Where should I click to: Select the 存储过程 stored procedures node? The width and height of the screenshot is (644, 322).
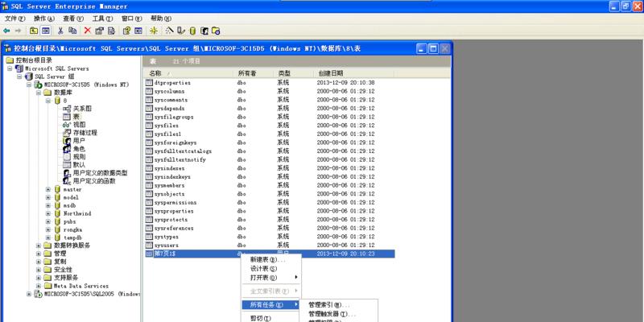coord(85,133)
